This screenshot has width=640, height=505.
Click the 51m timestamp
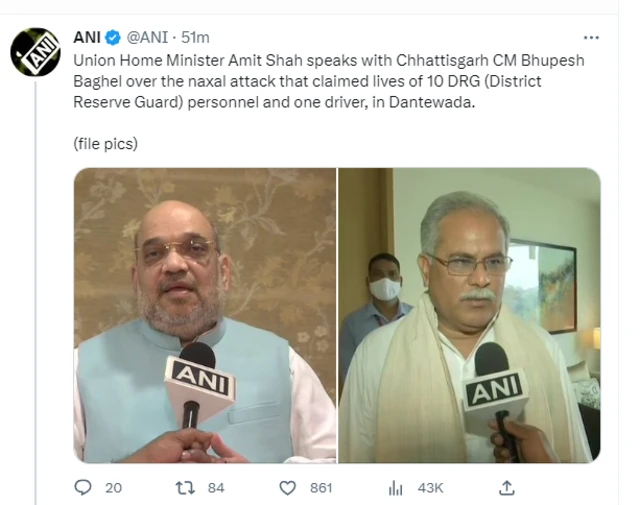[195, 38]
